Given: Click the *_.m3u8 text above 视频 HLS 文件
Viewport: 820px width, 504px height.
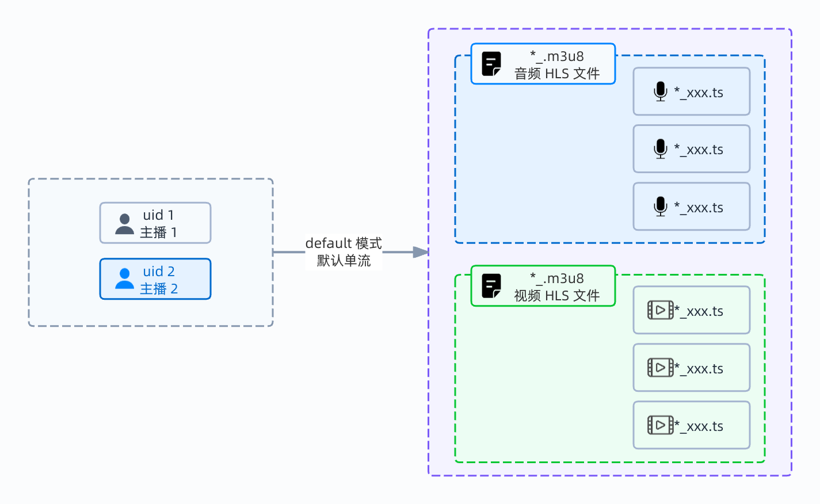Looking at the screenshot, I should [557, 278].
